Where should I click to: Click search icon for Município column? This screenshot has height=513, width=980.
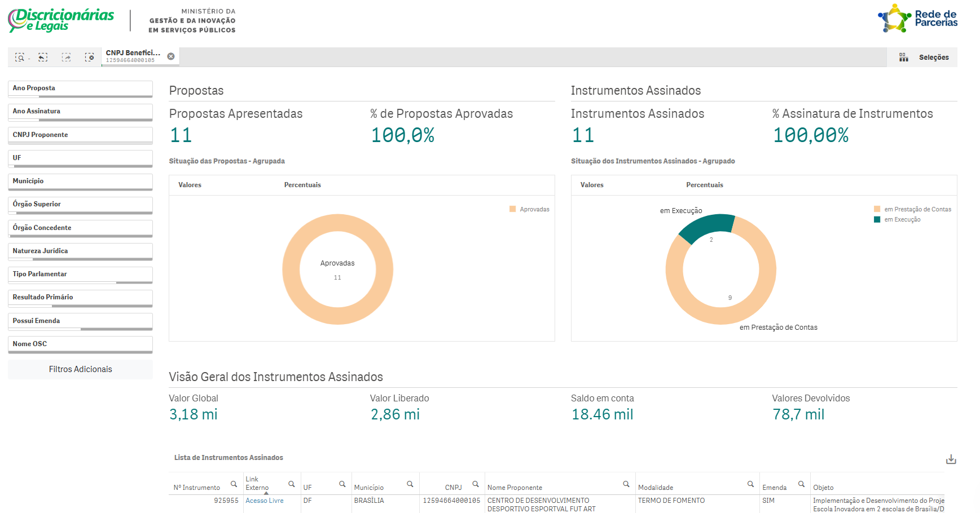(410, 484)
